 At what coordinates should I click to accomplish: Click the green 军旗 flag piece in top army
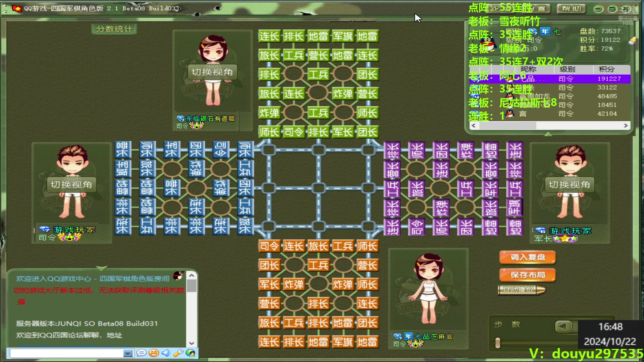[343, 36]
